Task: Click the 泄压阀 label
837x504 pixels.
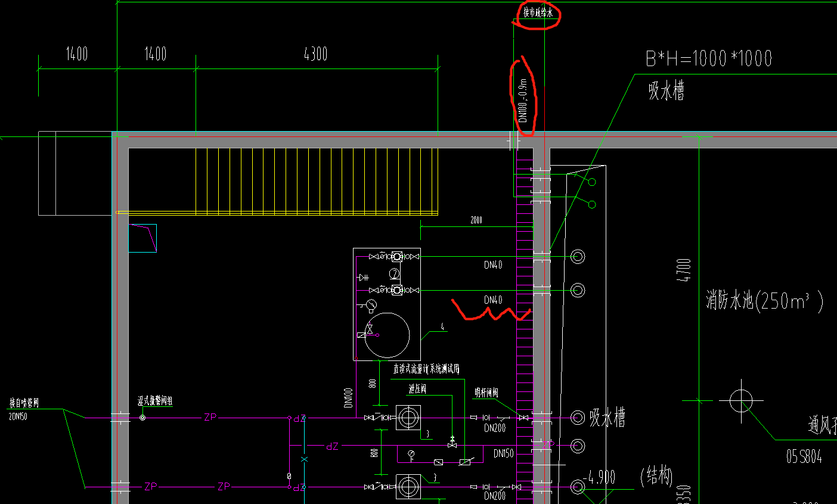Action: pos(417,389)
